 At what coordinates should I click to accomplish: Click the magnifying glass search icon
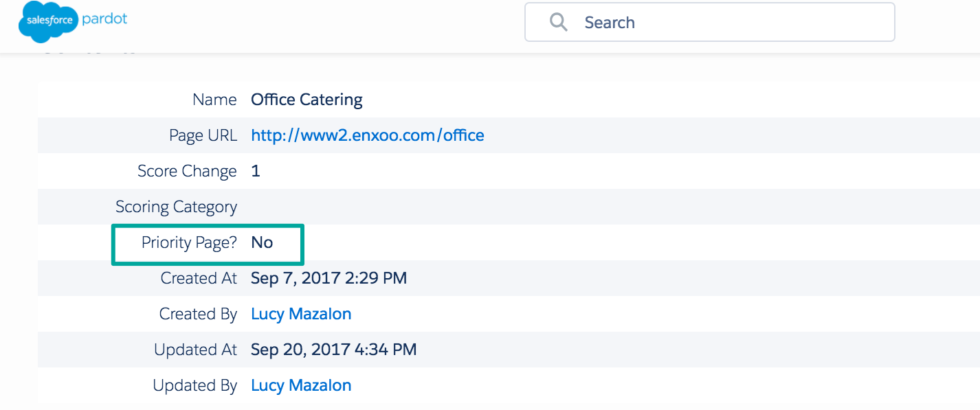pos(559,22)
